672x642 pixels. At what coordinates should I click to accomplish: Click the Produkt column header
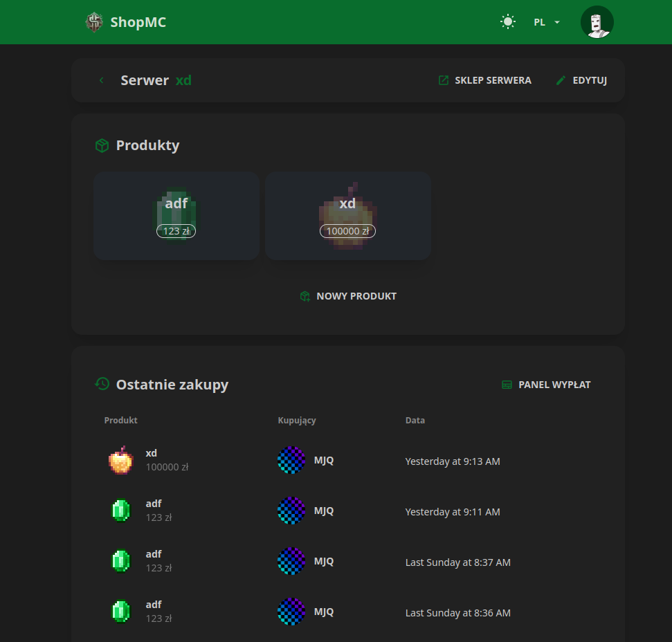120,420
